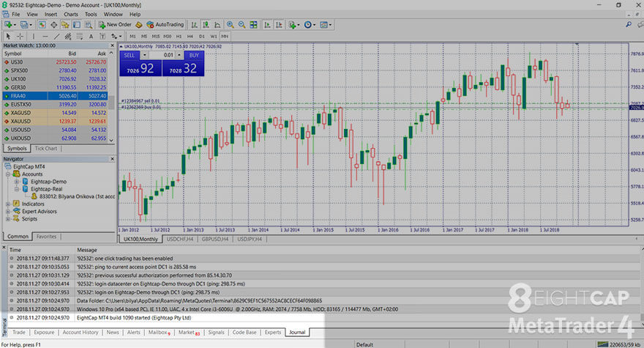Tile chart windows icon
The width and height of the screenshot is (644, 348).
[253, 25]
